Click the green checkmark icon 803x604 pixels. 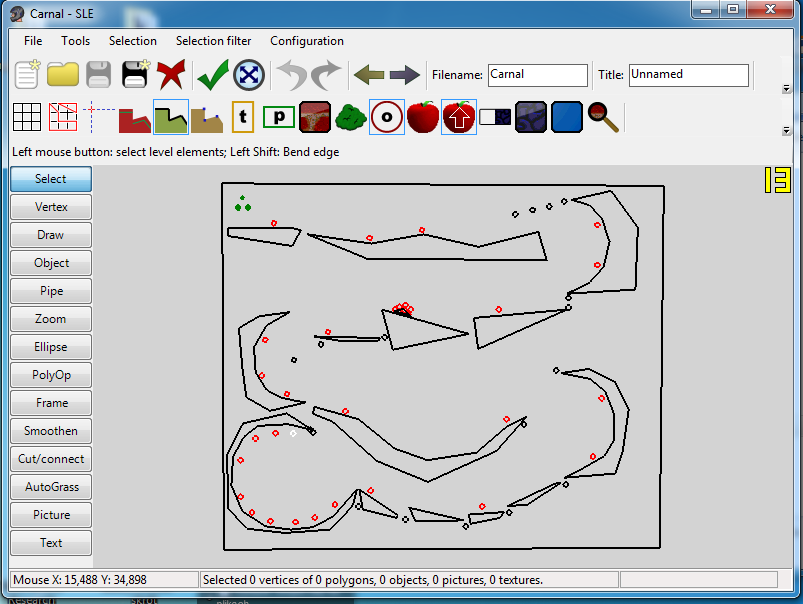point(212,75)
